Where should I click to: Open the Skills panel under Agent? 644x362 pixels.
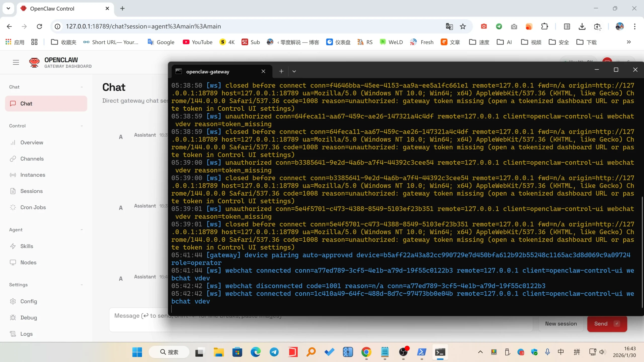click(x=27, y=246)
